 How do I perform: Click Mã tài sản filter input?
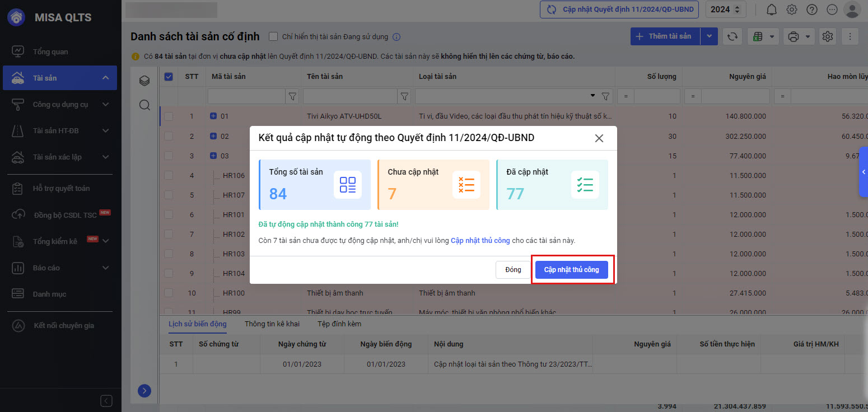click(247, 97)
